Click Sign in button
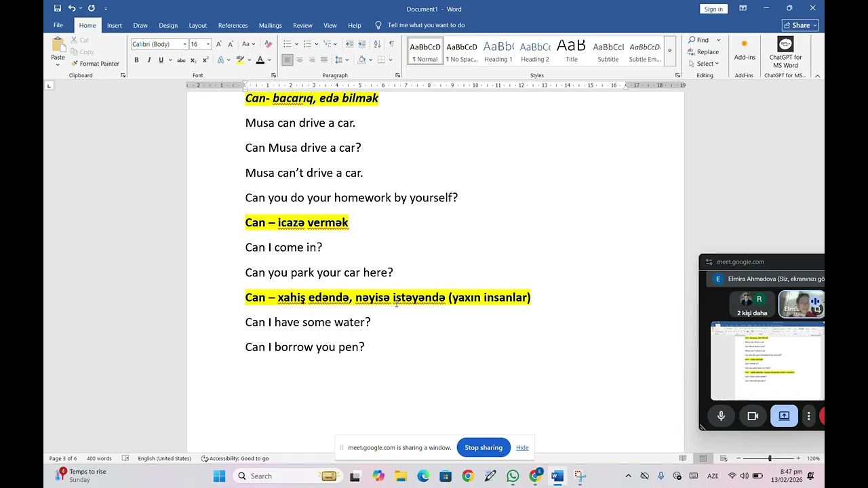868x488 pixels. [x=713, y=9]
